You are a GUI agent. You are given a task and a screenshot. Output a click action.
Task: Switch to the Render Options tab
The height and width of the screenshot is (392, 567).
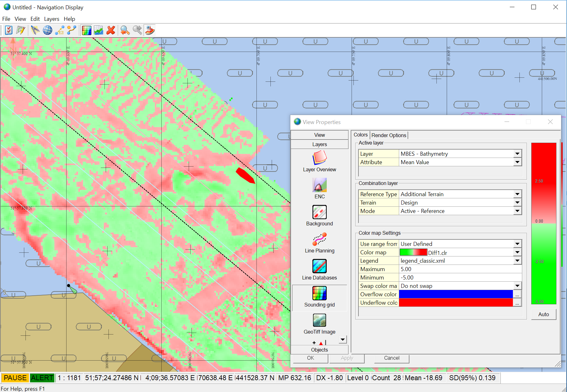[x=389, y=135]
